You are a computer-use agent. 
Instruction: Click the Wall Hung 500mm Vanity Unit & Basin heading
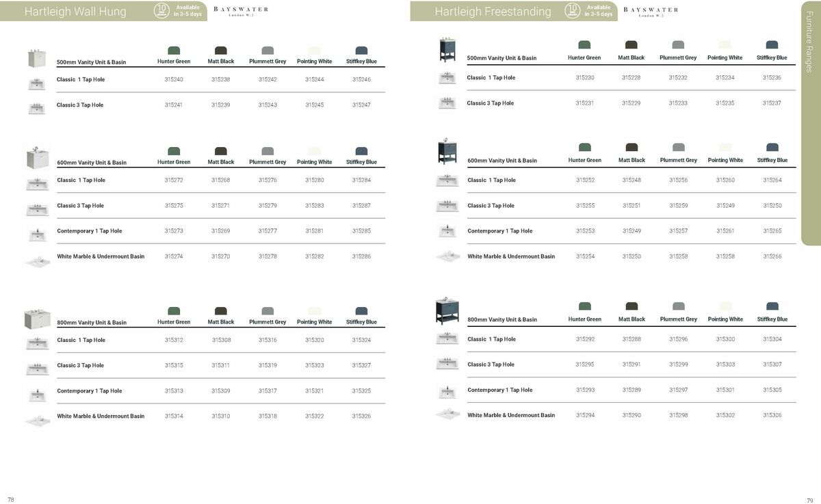(x=91, y=62)
